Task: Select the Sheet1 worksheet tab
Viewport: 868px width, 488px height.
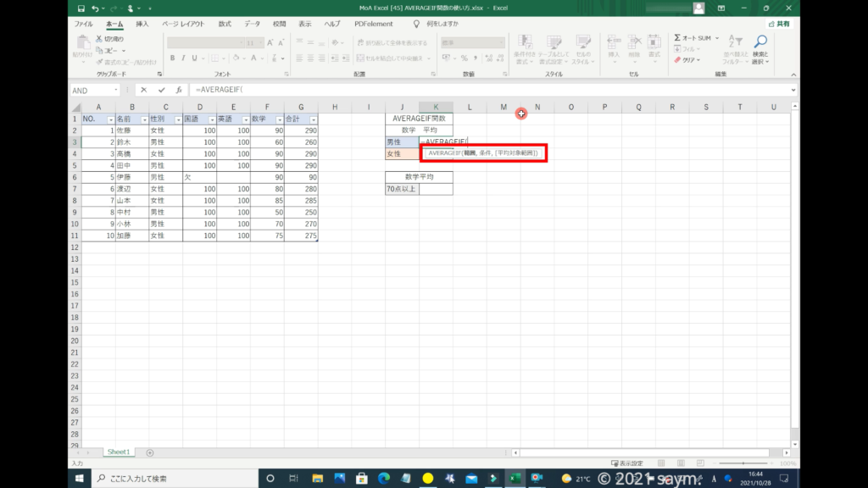Action: tap(118, 453)
